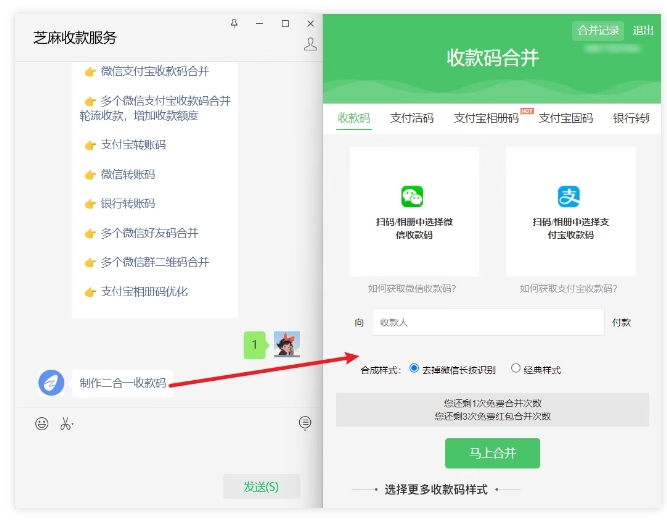
Task: Open chat history message icon
Action: 305,423
